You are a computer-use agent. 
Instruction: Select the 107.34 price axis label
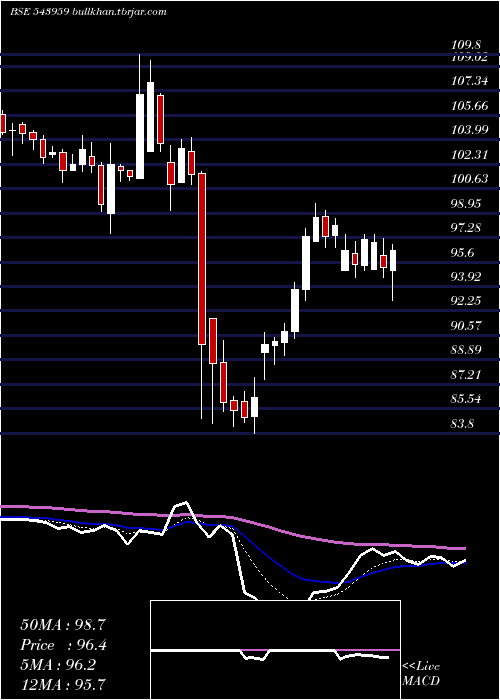coord(469,81)
